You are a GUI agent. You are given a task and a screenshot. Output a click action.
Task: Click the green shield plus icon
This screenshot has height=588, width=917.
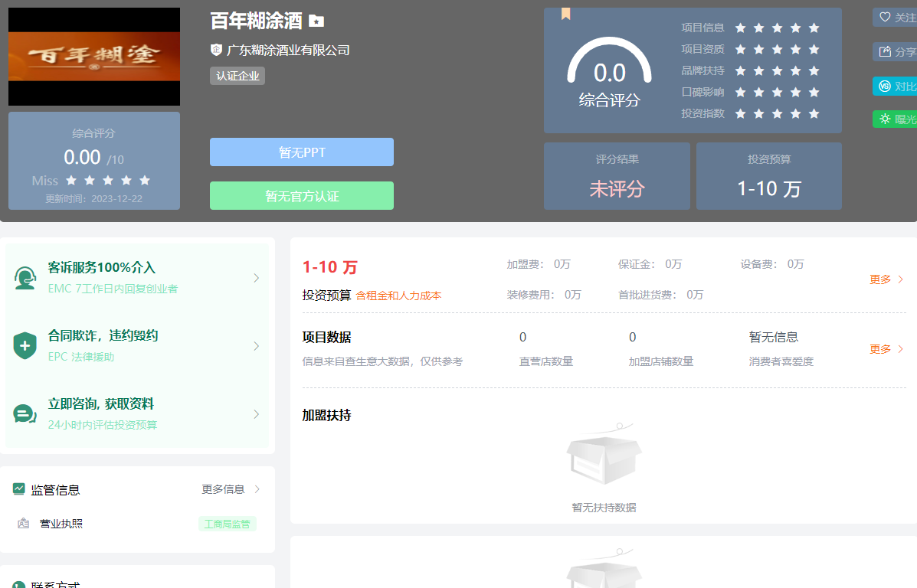pos(25,346)
